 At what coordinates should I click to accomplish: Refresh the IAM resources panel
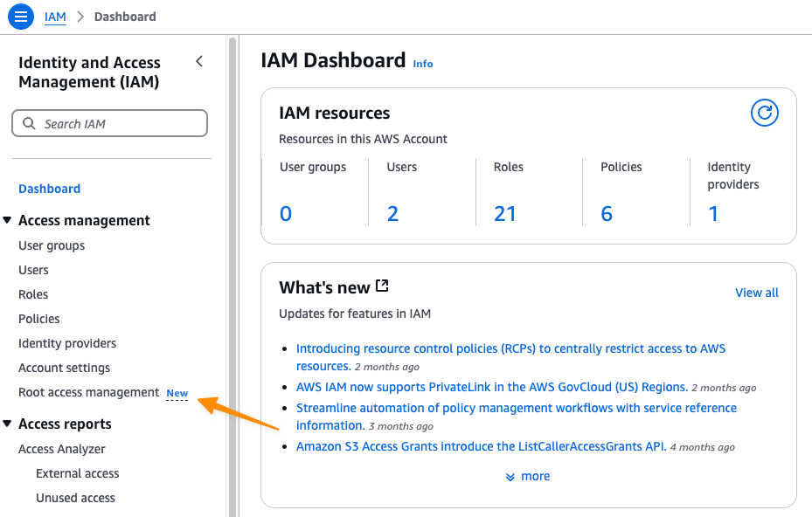[764, 113]
